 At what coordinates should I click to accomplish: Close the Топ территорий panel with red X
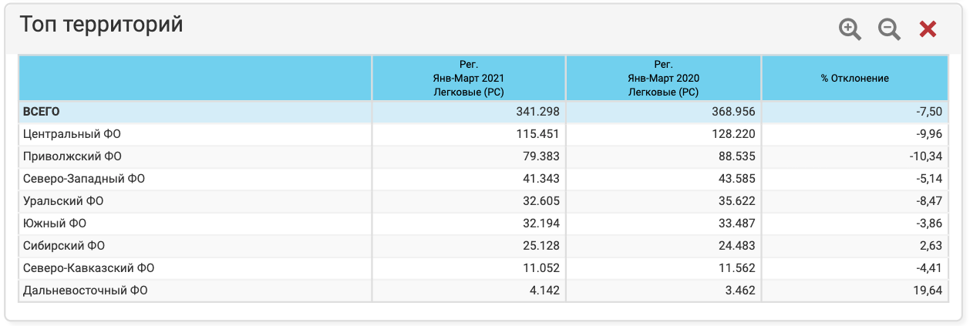pyautogui.click(x=928, y=29)
